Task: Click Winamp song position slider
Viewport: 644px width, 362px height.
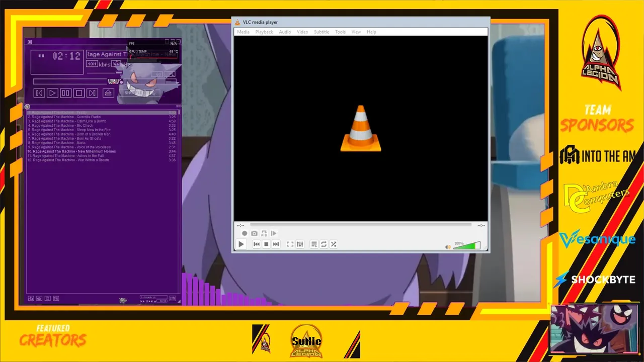Action: [x=105, y=81]
